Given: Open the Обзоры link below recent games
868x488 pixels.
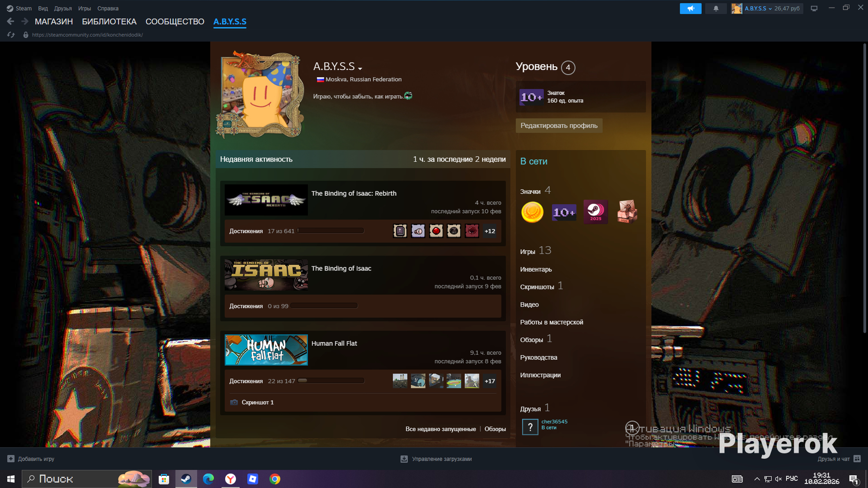Looking at the screenshot, I should (495, 429).
